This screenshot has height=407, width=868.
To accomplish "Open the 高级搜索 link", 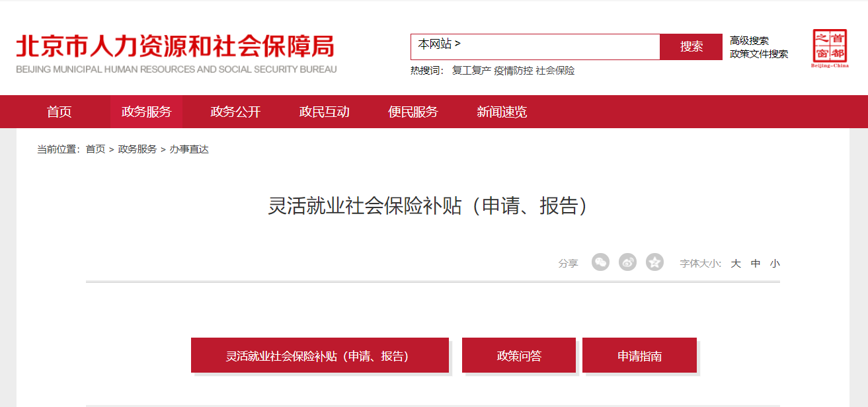I will click(749, 41).
